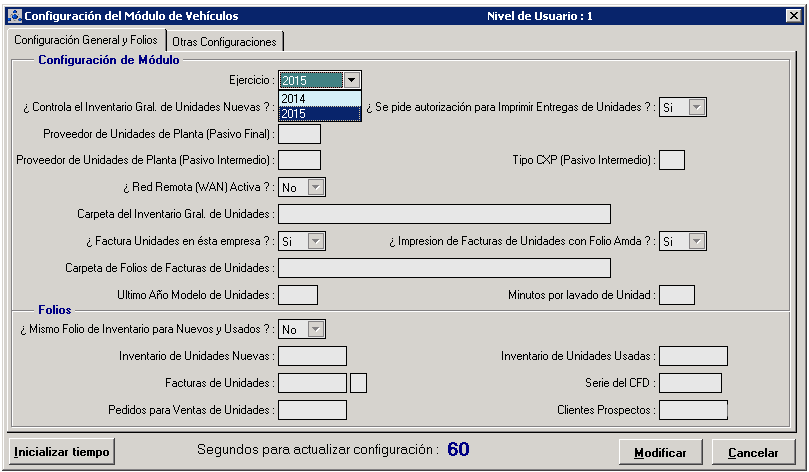Screen dimensions: 809x472
Task: Click the application icon in title bar
Action: [13, 16]
